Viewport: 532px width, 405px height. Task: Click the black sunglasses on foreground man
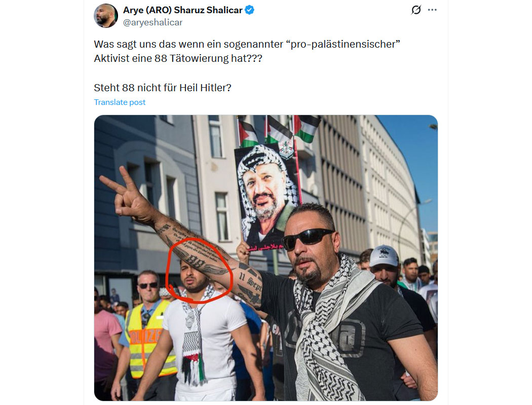(x=307, y=238)
